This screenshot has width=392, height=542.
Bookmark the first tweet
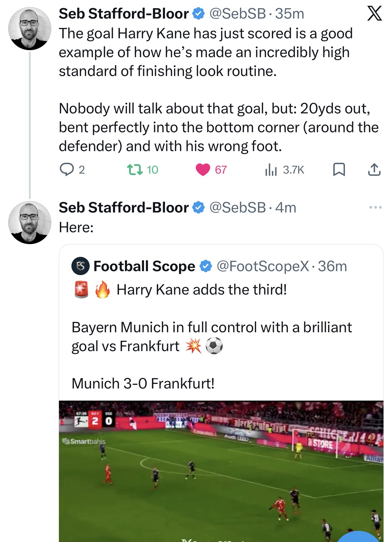pos(339,170)
